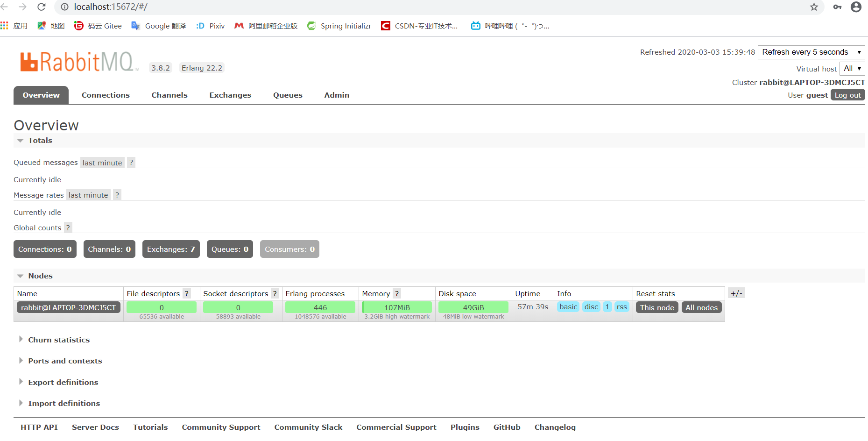This screenshot has height=441, width=868.
Task: Open the refresh interval dropdown
Action: click(x=811, y=52)
